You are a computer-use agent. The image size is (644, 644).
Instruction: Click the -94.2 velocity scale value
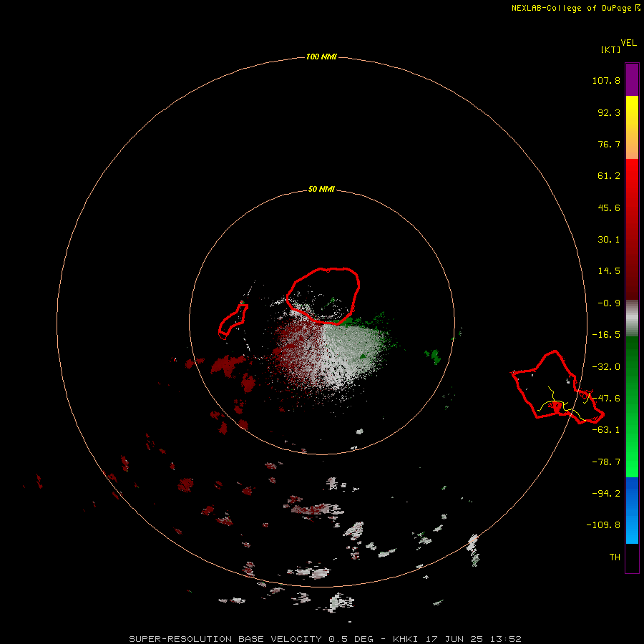pos(606,493)
